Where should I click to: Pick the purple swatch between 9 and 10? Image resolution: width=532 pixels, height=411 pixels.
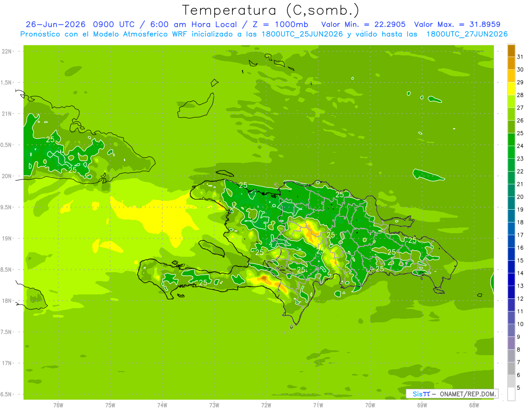pyautogui.click(x=511, y=330)
